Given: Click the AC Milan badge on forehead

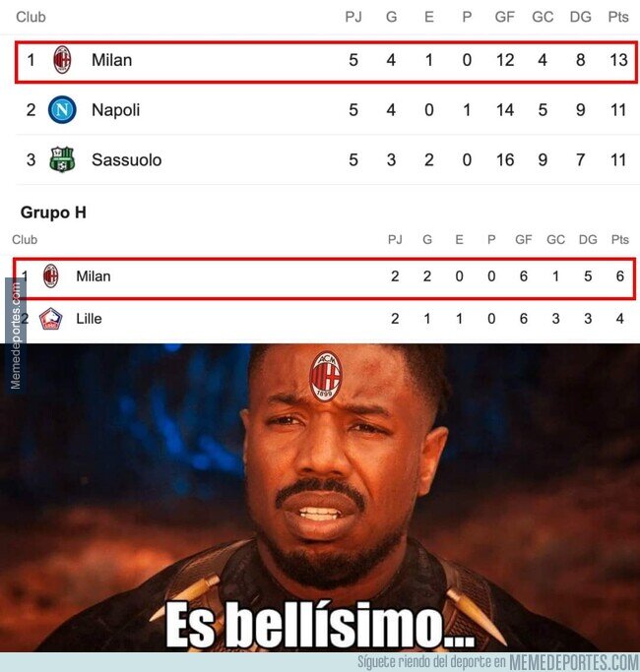Looking at the screenshot, I should click(x=326, y=376).
